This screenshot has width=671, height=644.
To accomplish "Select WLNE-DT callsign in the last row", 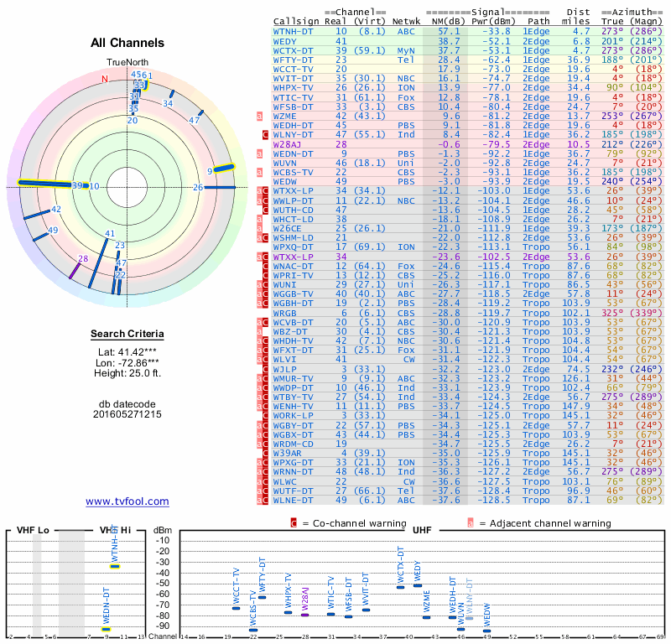I will click(293, 501).
